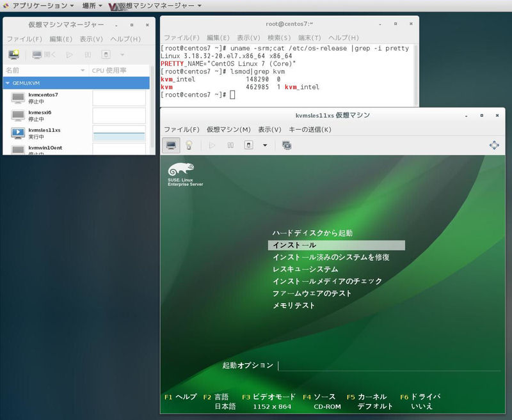
Task: Open shutdown dropdown arrow in manager toolbar
Action: pos(122,55)
